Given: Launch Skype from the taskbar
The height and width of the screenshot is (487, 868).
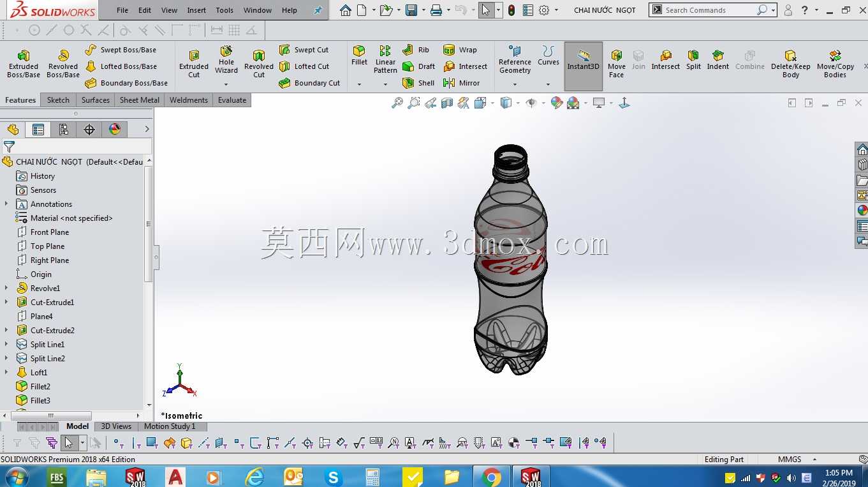Looking at the screenshot, I should tap(333, 477).
